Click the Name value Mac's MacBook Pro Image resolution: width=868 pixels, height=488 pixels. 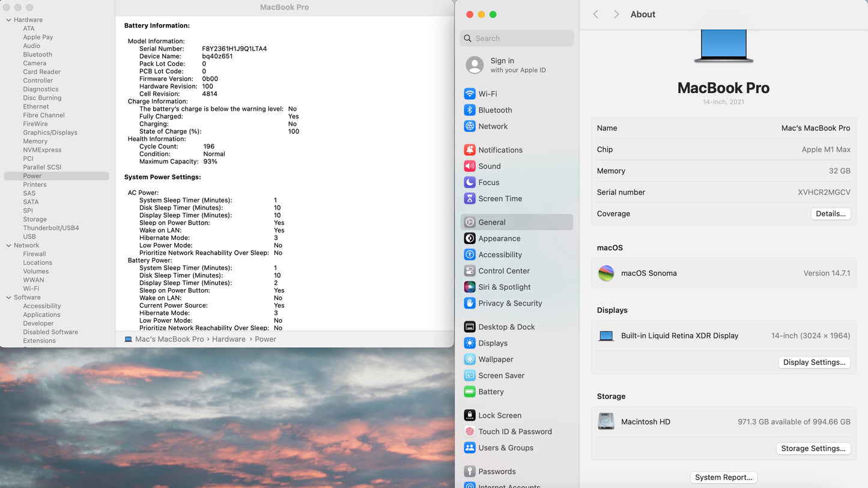[x=816, y=128]
